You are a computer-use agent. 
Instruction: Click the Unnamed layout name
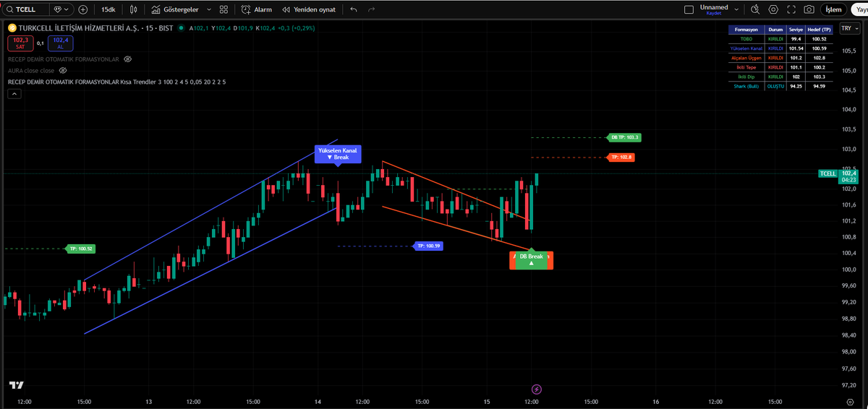pyautogui.click(x=714, y=7)
